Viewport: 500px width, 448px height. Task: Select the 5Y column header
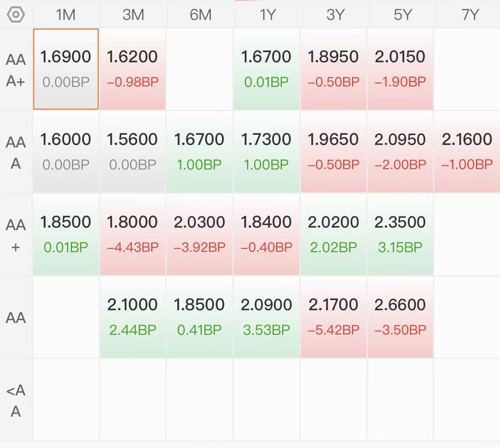coord(402,15)
